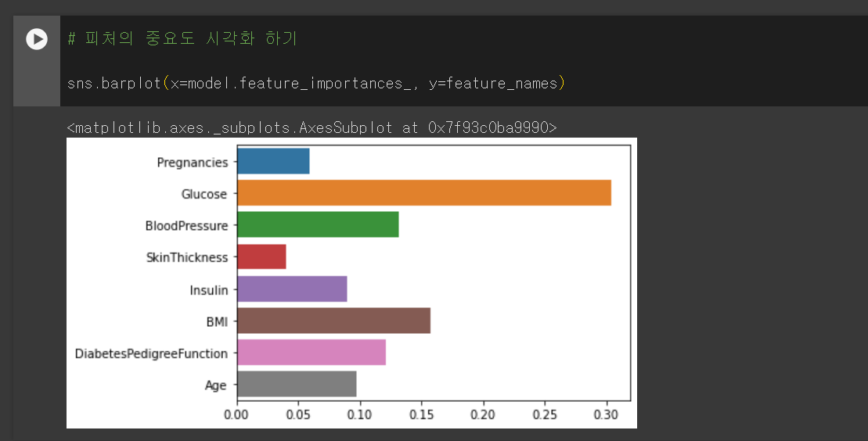The height and width of the screenshot is (441, 868).
Task: Click the 0.10 x-axis tick label
Action: pos(360,414)
